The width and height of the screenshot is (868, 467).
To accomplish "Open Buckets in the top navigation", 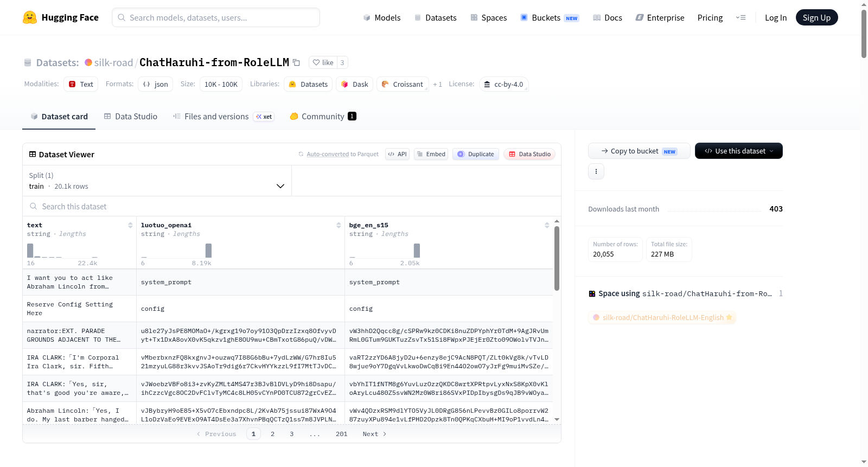I will click(550, 17).
